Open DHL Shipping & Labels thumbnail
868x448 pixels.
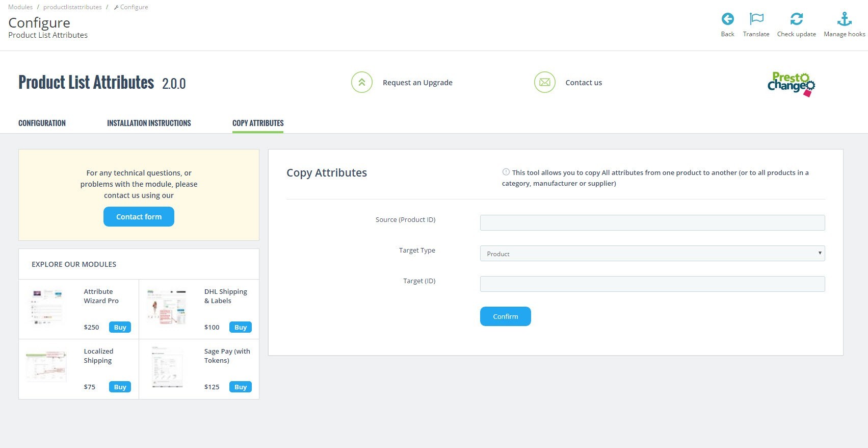click(166, 306)
